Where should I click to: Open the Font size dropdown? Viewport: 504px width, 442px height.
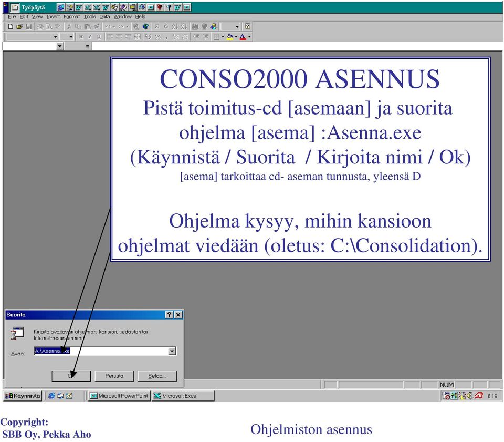click(x=71, y=37)
